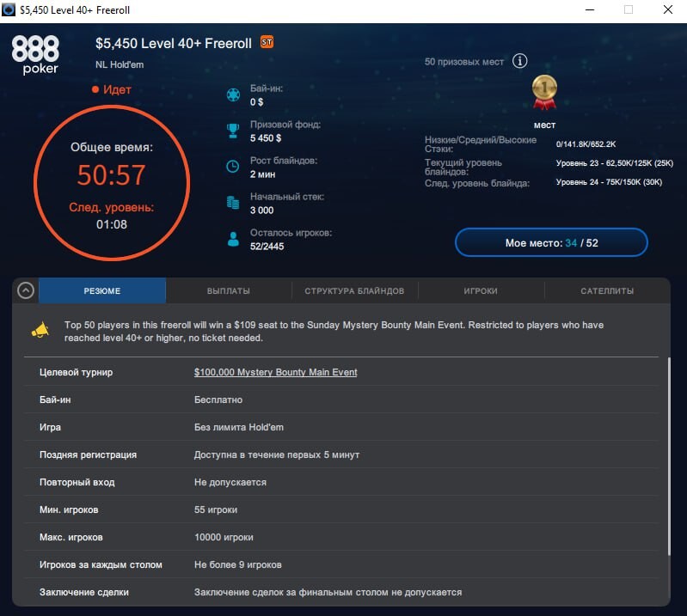Viewport: 687px width, 616px height.
Task: Click the circular tournament timer display
Action: [110, 182]
